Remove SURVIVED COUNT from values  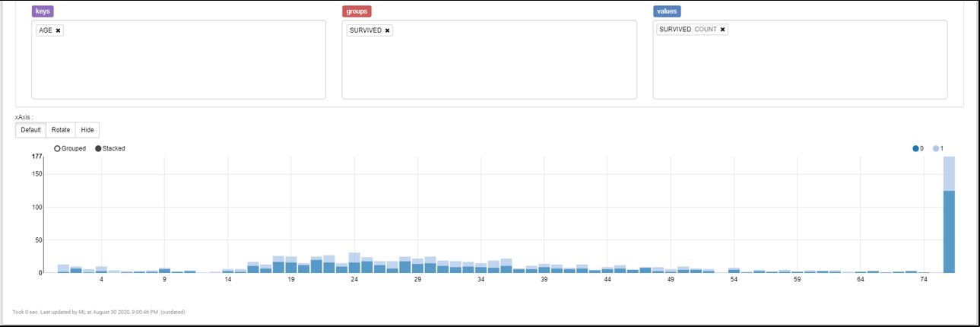[722, 30]
